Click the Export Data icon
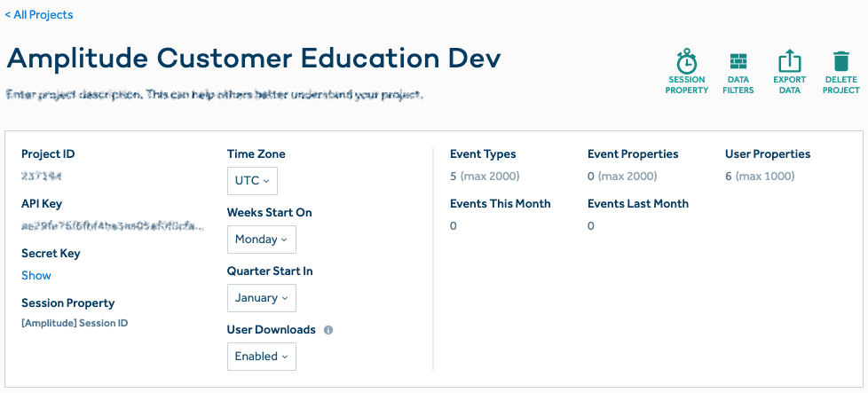868x393 pixels. click(x=789, y=63)
